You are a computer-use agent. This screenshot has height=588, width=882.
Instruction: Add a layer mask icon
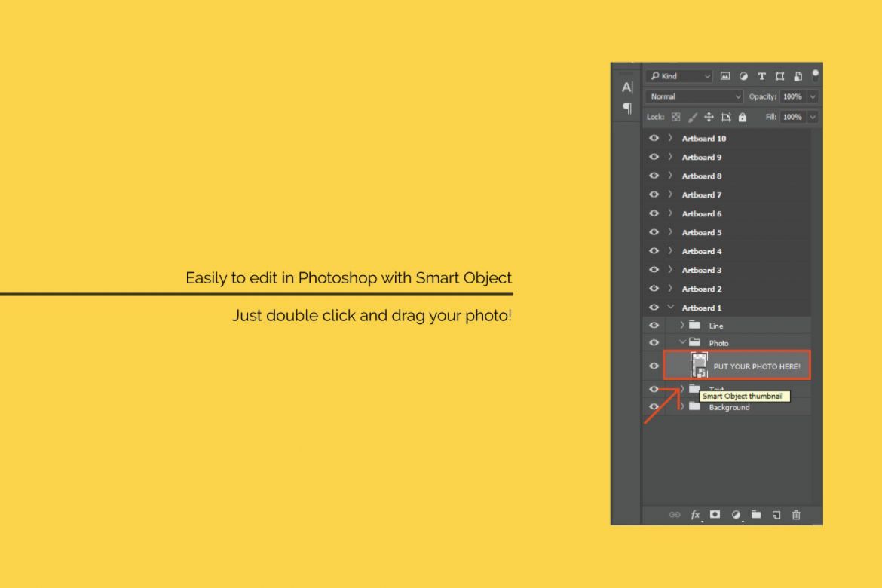[x=715, y=515]
